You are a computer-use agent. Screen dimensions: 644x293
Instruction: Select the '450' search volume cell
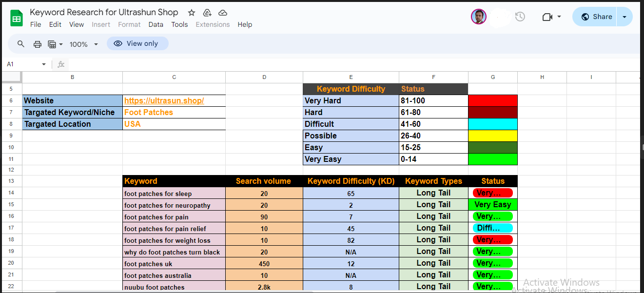[264, 263]
